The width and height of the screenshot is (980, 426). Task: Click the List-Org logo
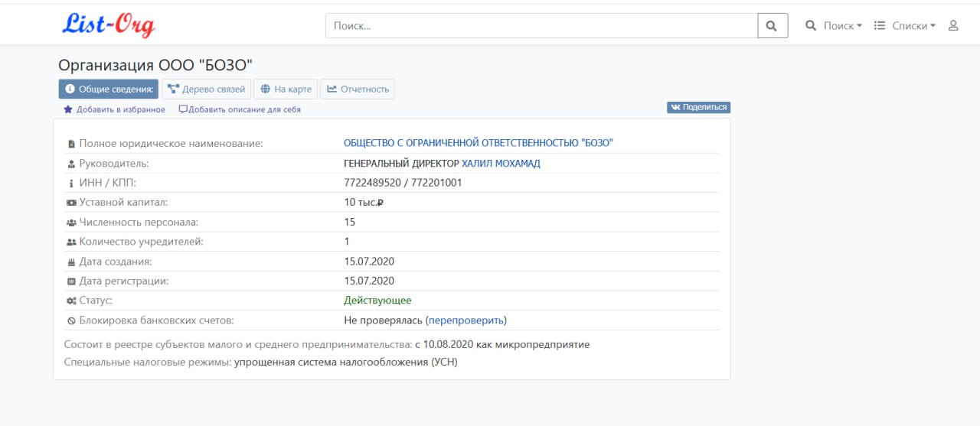click(109, 24)
